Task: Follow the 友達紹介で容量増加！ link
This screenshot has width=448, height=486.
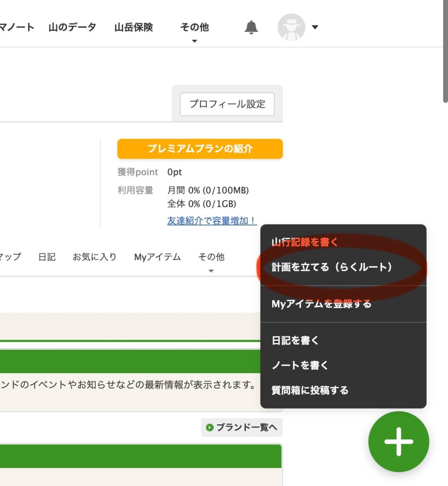Action: coord(212,221)
